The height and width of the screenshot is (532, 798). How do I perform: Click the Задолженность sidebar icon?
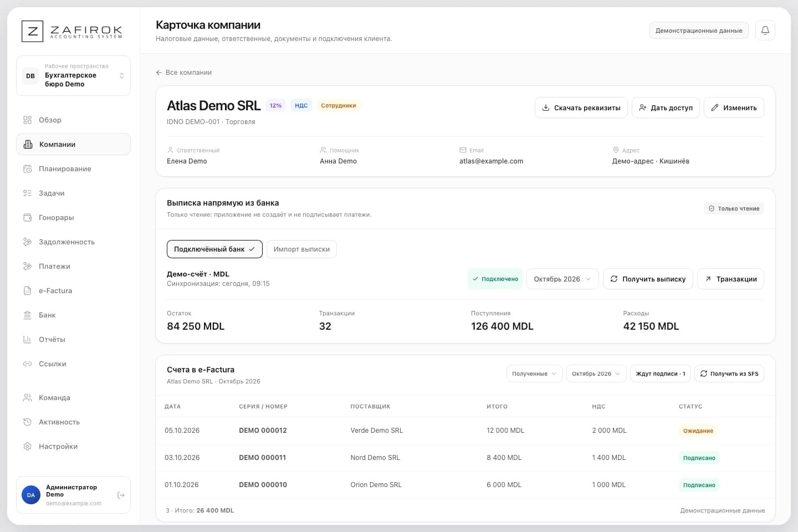tap(27, 242)
